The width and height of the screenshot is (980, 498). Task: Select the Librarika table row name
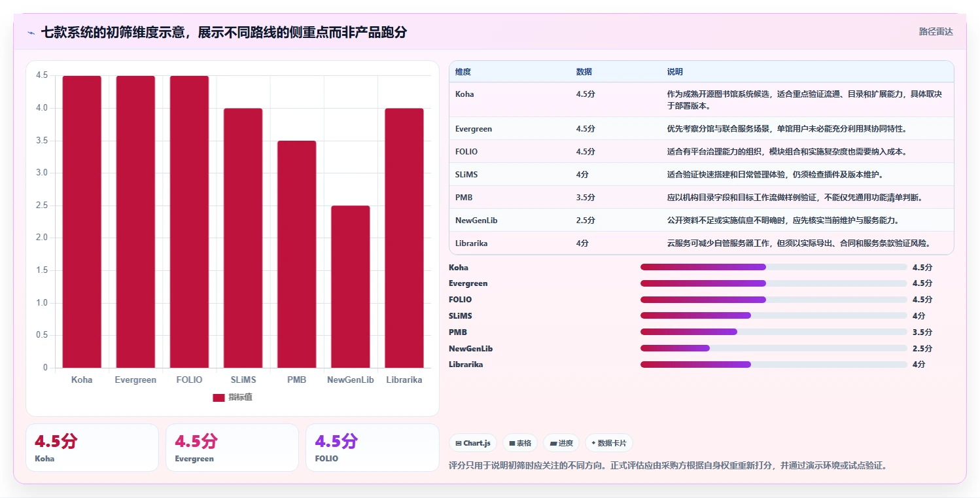click(472, 243)
